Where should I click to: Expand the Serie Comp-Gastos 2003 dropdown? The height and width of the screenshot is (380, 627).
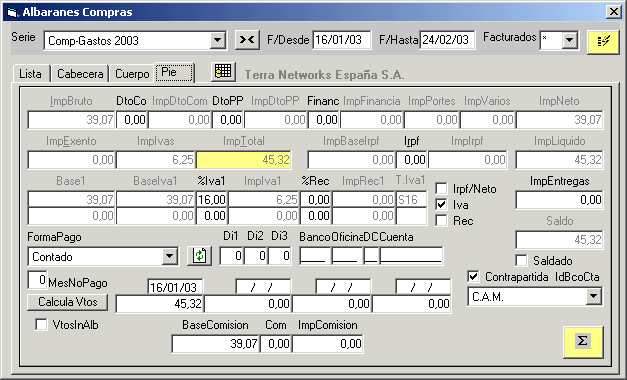[x=217, y=40]
